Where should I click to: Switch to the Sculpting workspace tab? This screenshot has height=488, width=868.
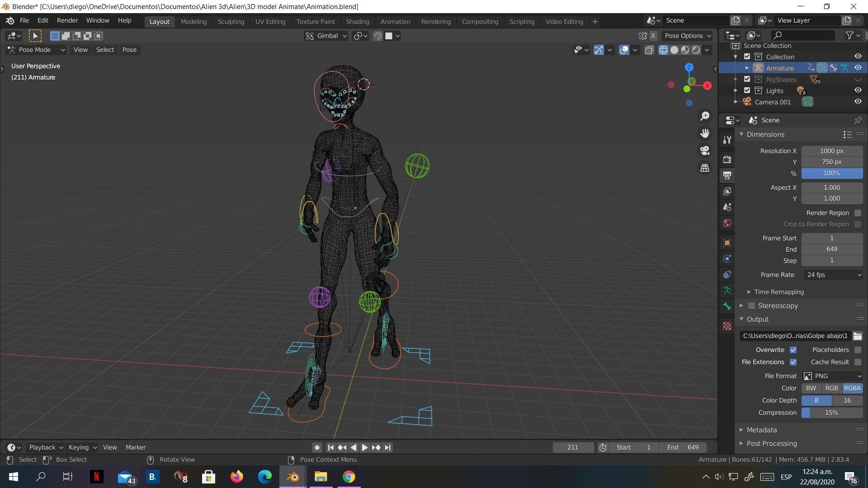(231, 22)
